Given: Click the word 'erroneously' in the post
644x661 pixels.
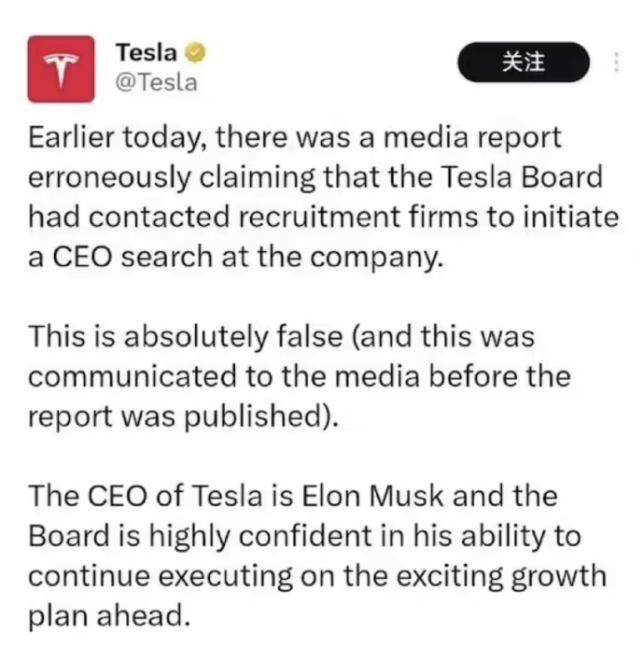Looking at the screenshot, I should [x=109, y=178].
